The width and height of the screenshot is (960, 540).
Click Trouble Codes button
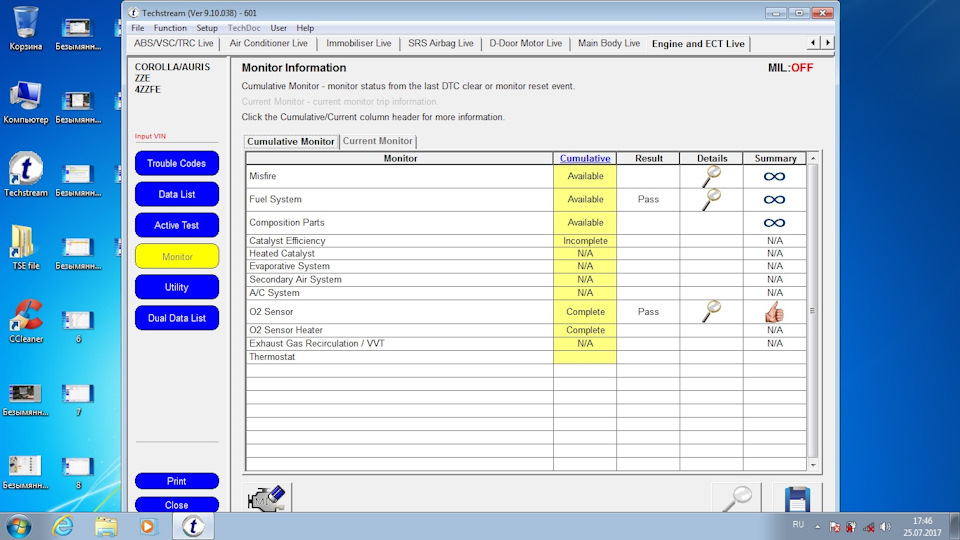click(176, 163)
